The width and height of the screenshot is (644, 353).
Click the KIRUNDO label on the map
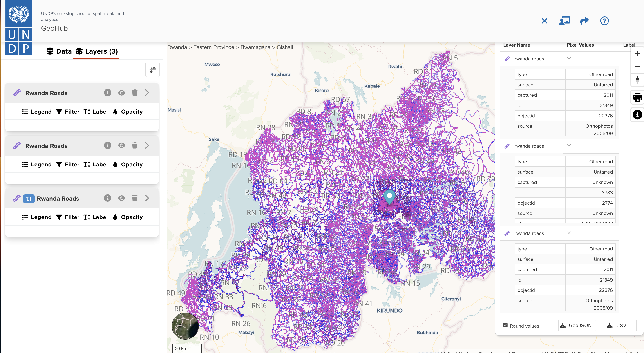[389, 311]
